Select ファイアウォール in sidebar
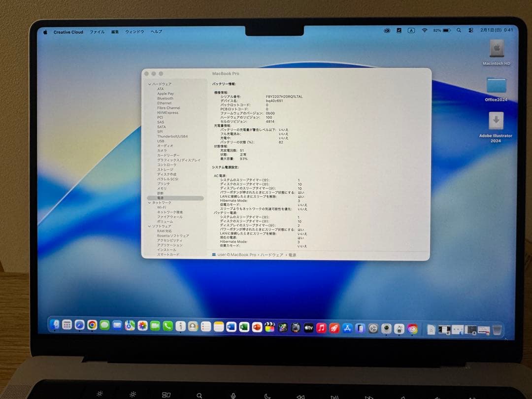Screen dimensions: 532x399 coord(169,217)
